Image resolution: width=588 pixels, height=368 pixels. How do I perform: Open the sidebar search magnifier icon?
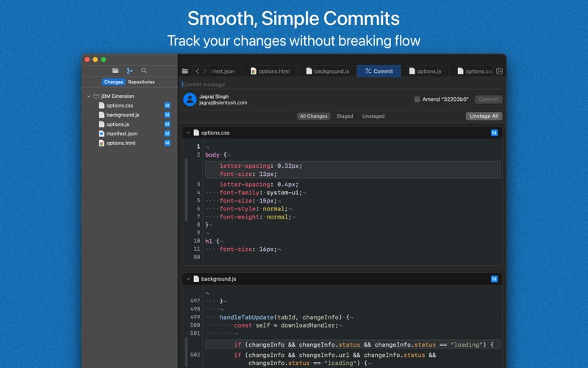[143, 71]
